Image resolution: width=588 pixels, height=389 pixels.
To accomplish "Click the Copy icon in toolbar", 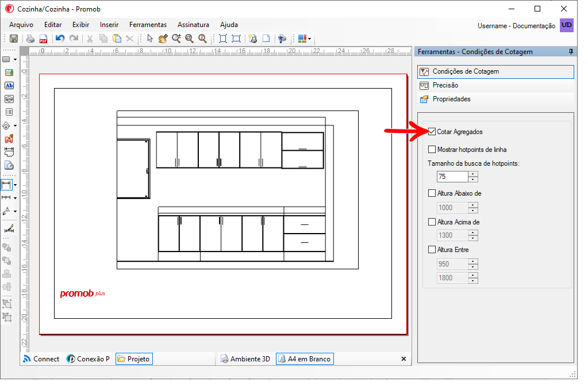I will pos(103,39).
